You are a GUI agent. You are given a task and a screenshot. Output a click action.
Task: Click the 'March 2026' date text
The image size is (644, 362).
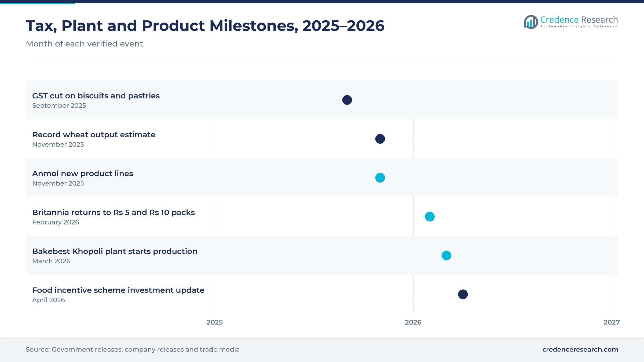(51, 261)
